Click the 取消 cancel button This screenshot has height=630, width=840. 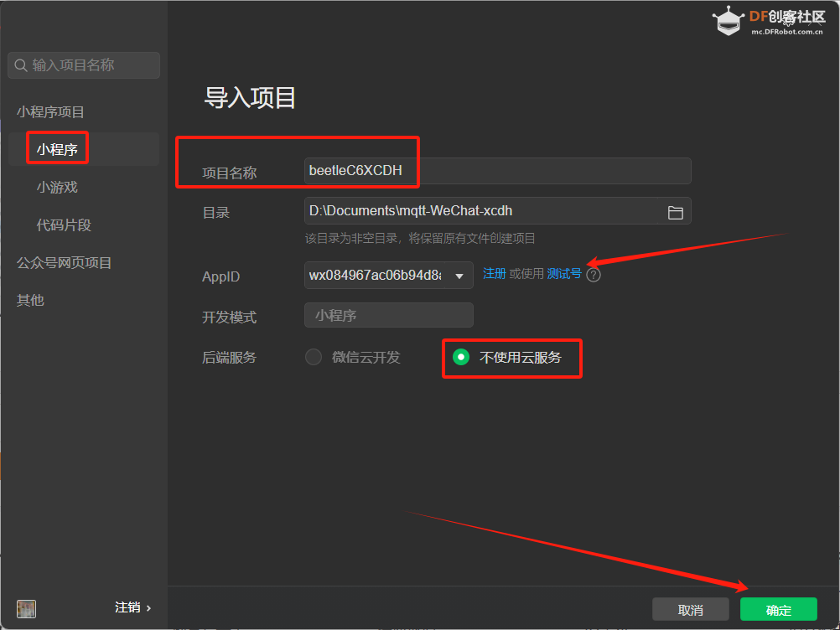coord(691,610)
